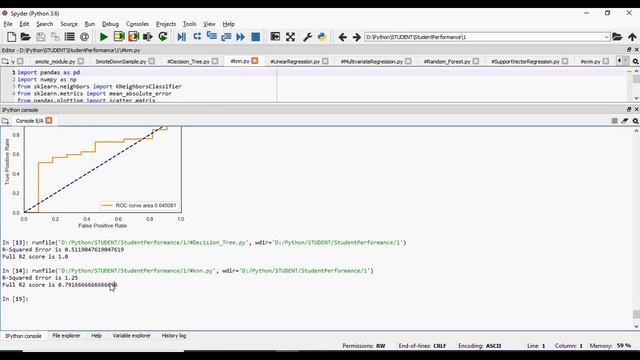This screenshot has width=640, height=360.
Task: Open the working directory path dropdown
Action: [606, 37]
